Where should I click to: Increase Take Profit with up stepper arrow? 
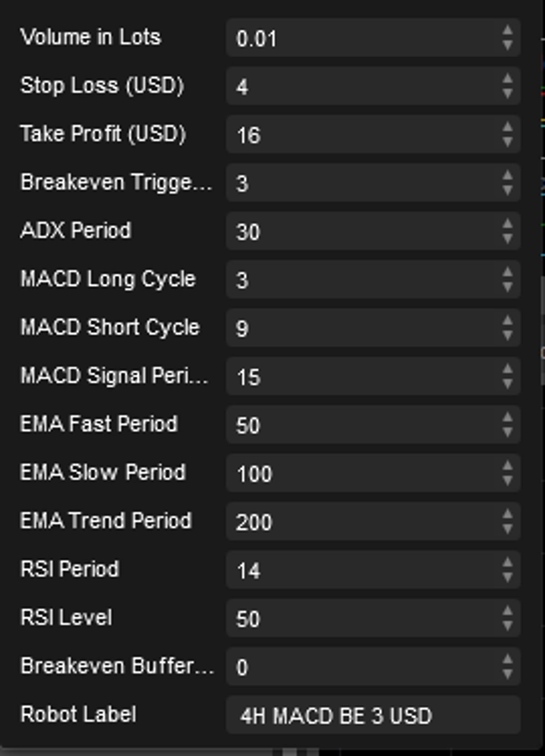point(509,129)
